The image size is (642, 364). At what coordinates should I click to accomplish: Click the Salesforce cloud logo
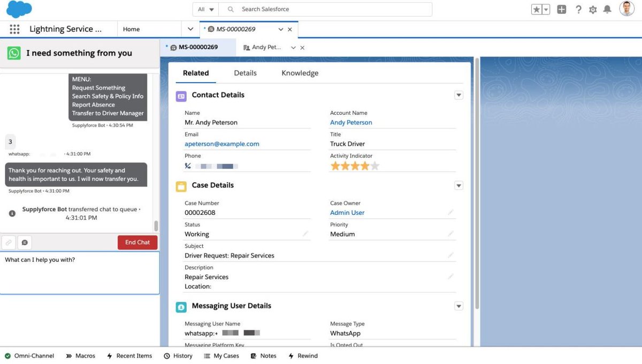(x=19, y=9)
